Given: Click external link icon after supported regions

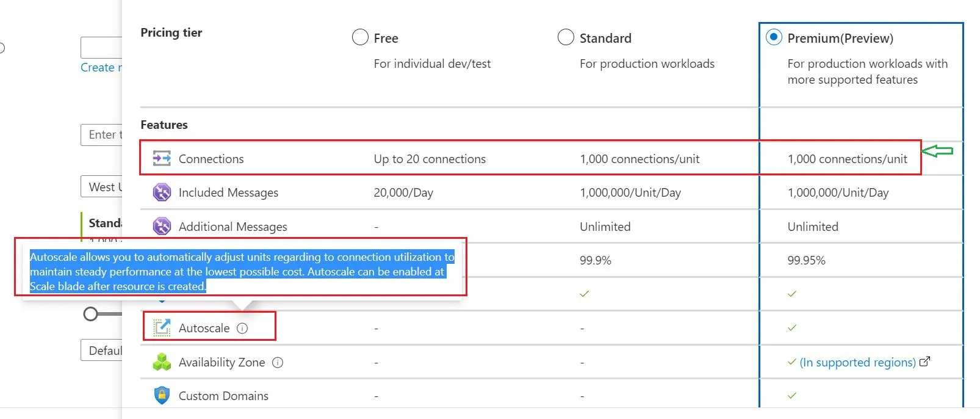Looking at the screenshot, I should coord(925,362).
